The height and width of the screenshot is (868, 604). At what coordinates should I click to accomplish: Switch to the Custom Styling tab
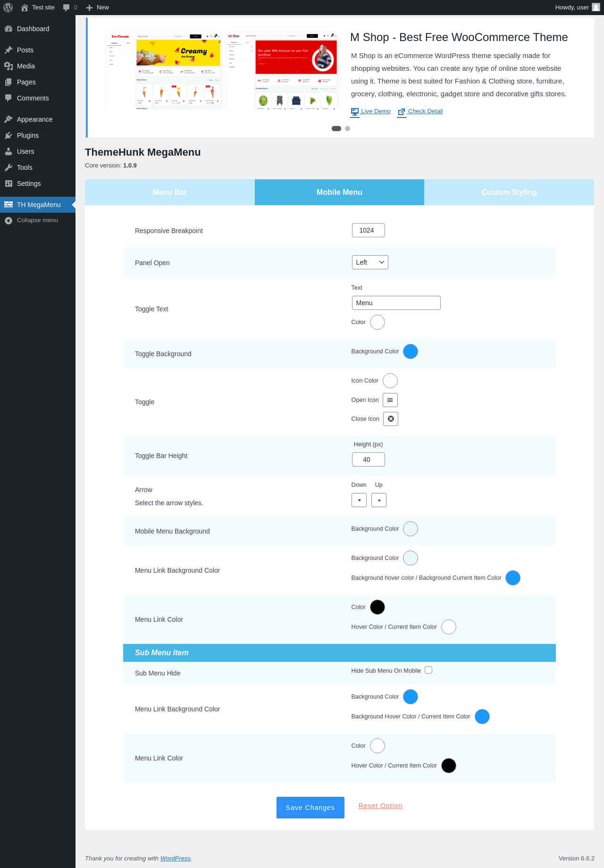(509, 192)
